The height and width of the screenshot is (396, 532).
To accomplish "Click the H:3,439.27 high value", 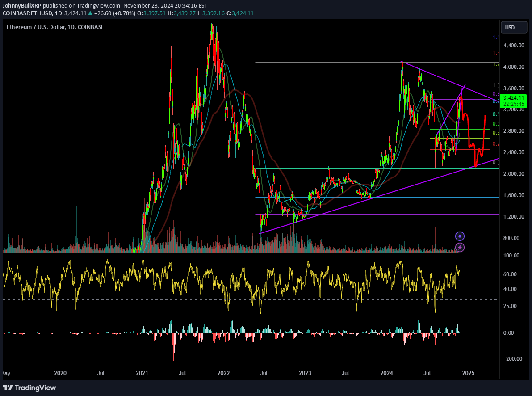I will pyautogui.click(x=182, y=13).
